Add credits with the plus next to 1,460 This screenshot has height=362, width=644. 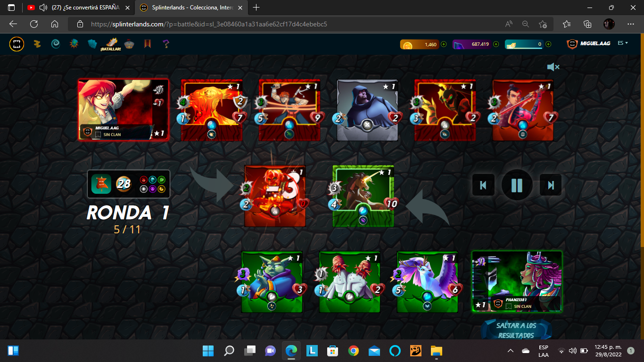click(444, 44)
